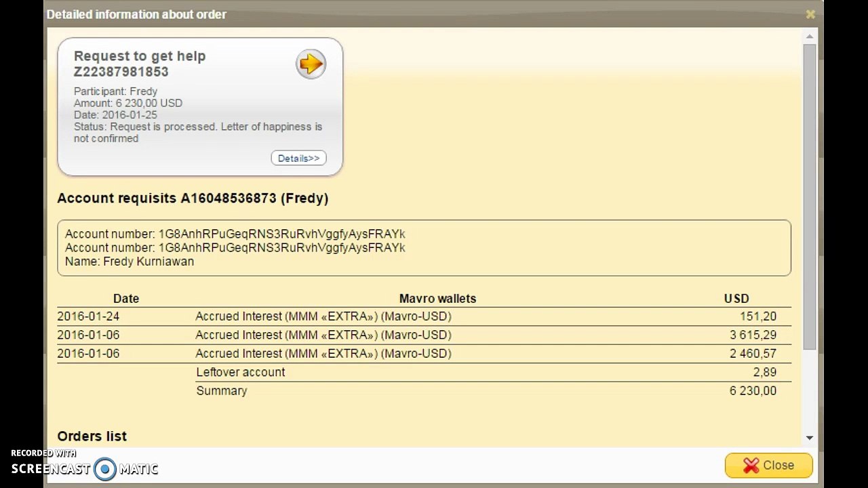The height and width of the screenshot is (488, 868).
Task: Click Summary label
Action: (x=222, y=391)
